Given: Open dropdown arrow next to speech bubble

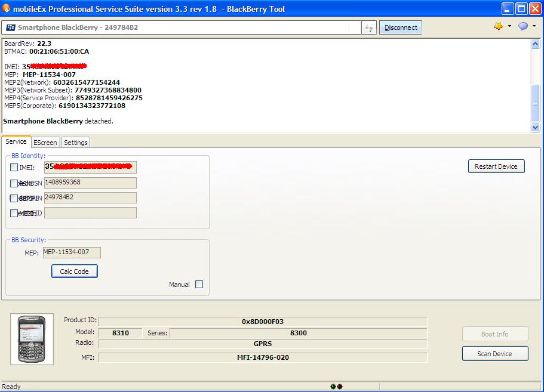Looking at the screenshot, I should (x=534, y=26).
